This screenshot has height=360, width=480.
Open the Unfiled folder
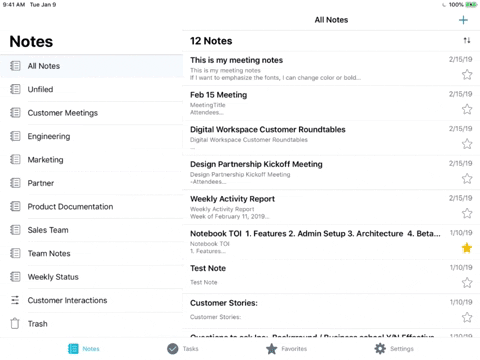(91, 89)
